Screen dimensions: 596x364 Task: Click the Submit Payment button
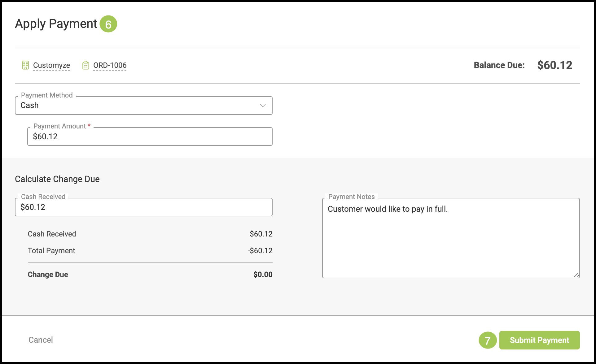coord(539,340)
